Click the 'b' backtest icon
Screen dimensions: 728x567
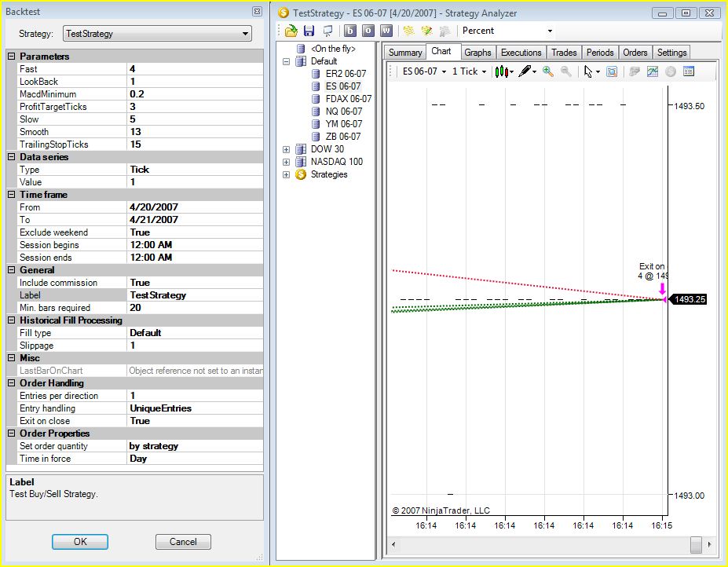tap(350, 31)
